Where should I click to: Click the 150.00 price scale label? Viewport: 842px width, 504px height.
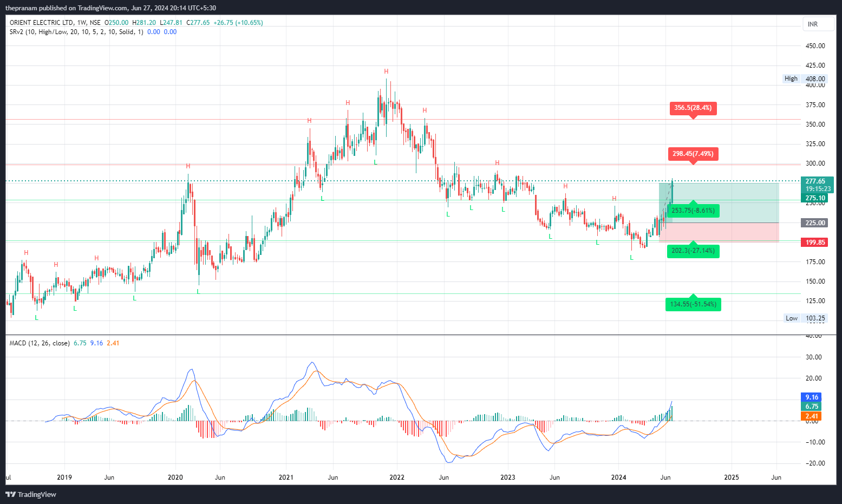click(815, 282)
